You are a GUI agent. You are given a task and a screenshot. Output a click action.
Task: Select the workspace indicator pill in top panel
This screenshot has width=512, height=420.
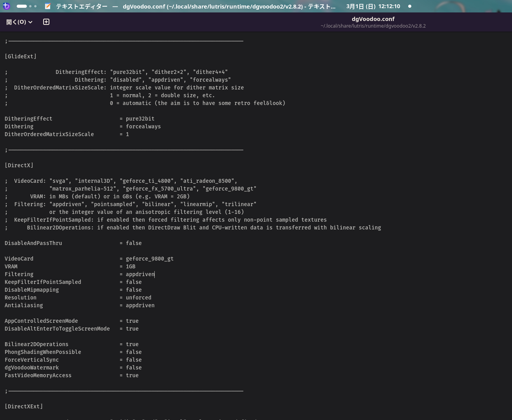coord(22,6)
